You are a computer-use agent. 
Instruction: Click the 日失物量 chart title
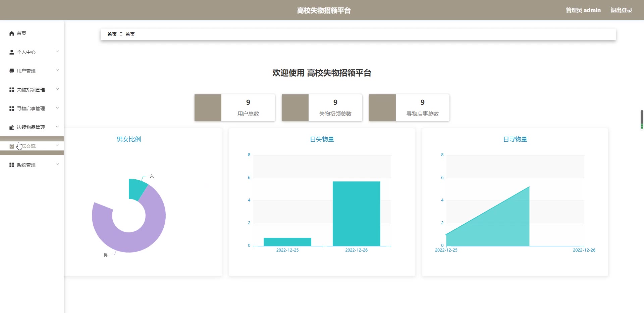coord(322,139)
